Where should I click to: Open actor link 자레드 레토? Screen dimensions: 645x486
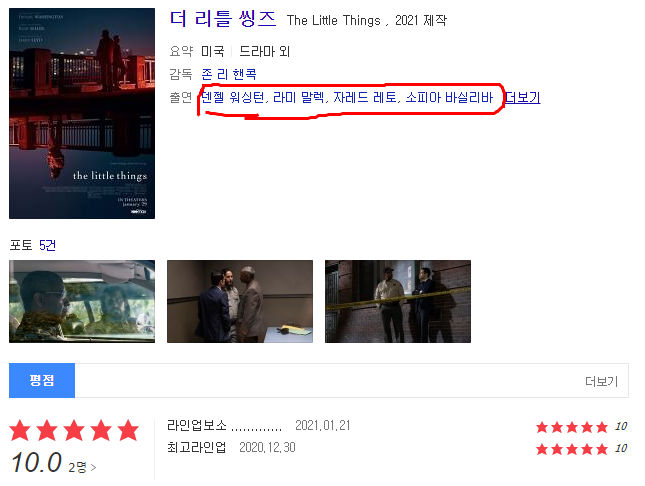(x=365, y=98)
